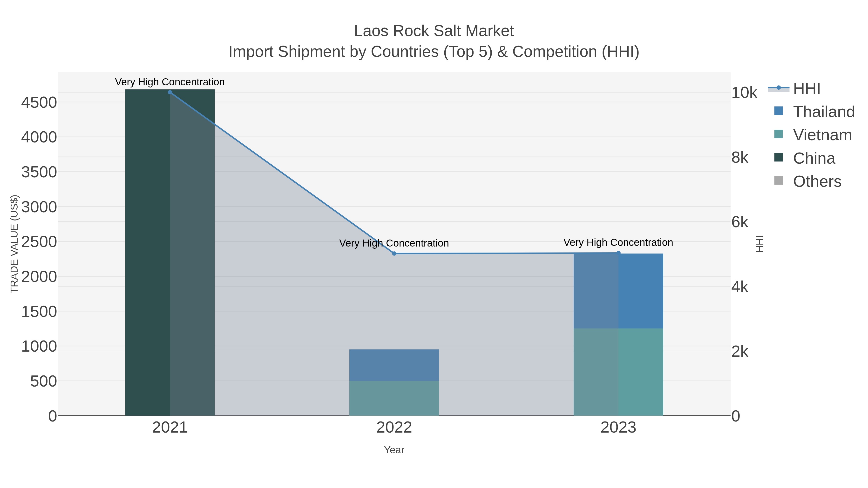Click the 'Very High Concentration' label above 2021

pos(170,82)
